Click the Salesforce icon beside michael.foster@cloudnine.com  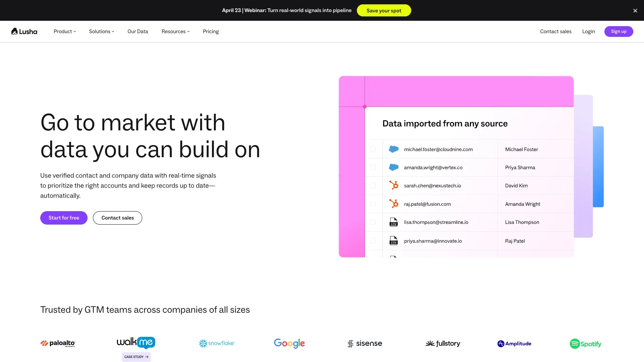click(x=393, y=149)
